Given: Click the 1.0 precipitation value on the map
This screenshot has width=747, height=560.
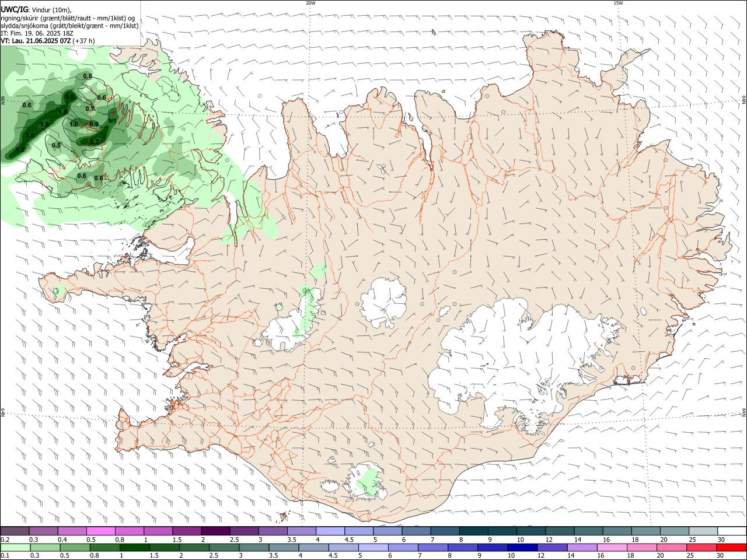Looking at the screenshot, I should 74,124.
